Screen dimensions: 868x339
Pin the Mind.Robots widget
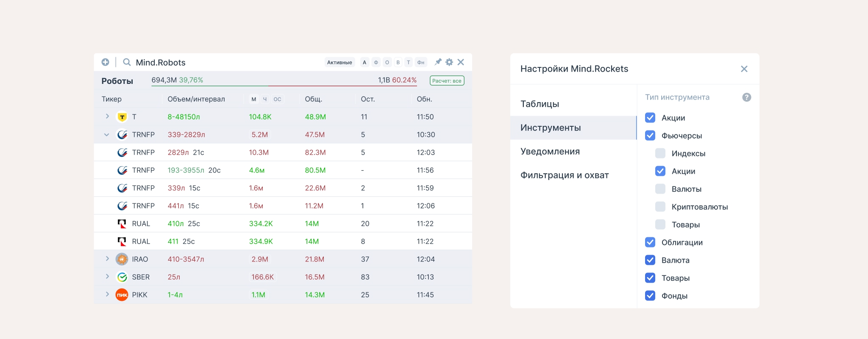[438, 62]
